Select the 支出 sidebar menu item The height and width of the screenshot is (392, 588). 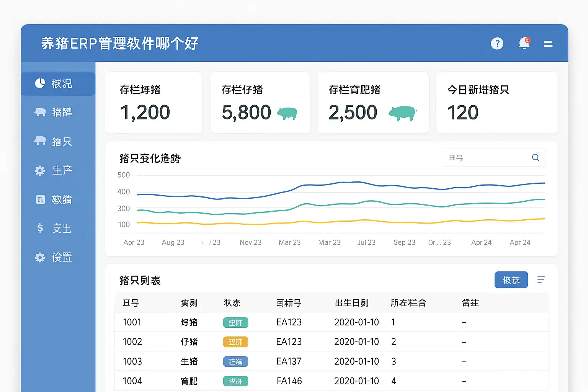click(x=62, y=229)
